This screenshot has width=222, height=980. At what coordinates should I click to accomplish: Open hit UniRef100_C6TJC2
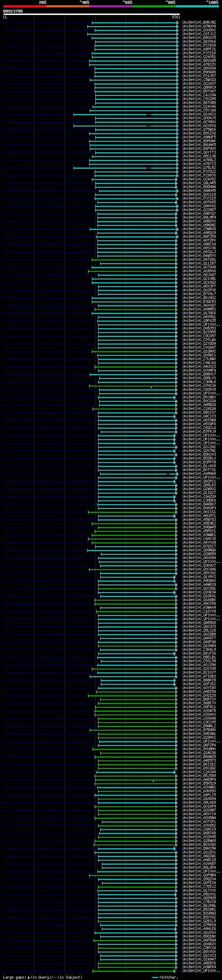pos(199,34)
